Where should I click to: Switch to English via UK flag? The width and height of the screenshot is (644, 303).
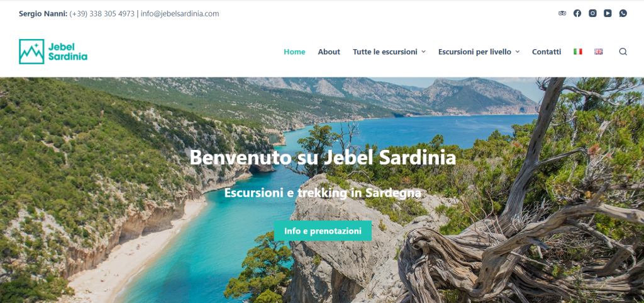[x=599, y=52]
